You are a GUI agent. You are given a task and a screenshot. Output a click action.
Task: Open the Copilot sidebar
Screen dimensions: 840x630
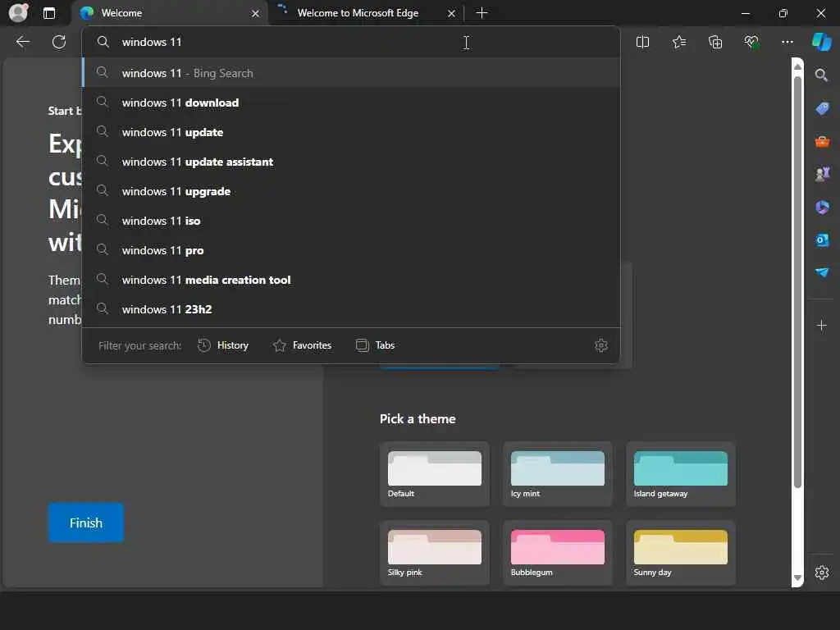822,42
